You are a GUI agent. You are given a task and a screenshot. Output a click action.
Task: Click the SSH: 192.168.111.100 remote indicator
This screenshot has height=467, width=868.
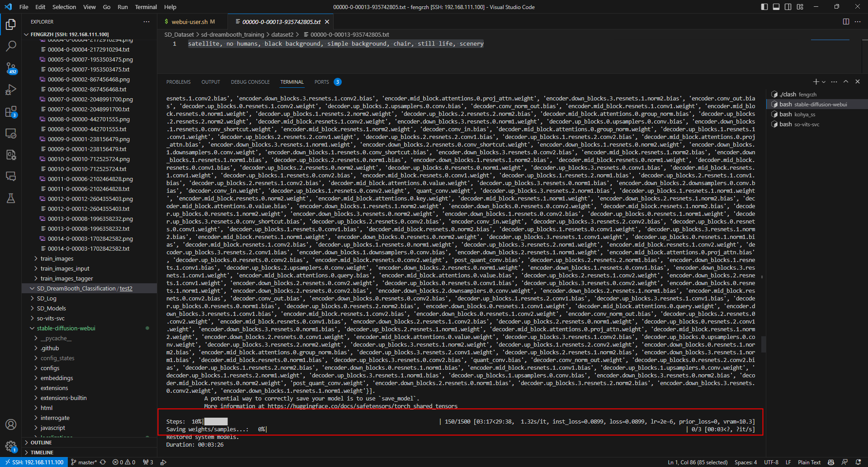(x=34, y=462)
